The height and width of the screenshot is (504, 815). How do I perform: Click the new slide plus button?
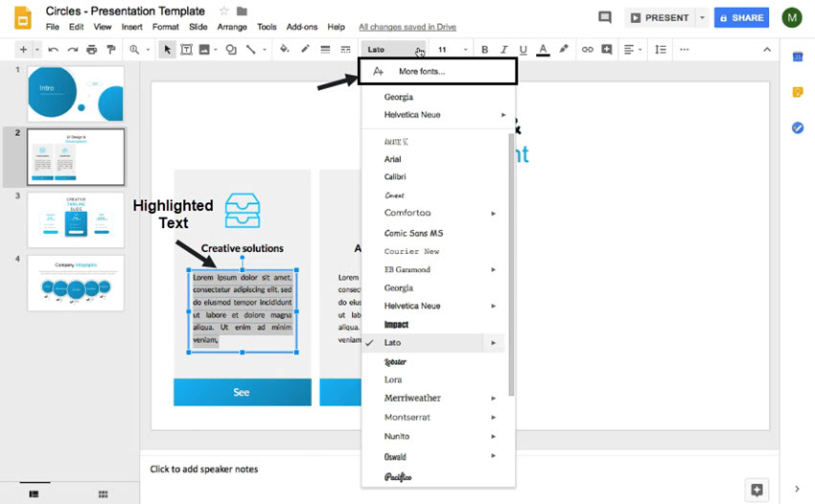point(23,50)
